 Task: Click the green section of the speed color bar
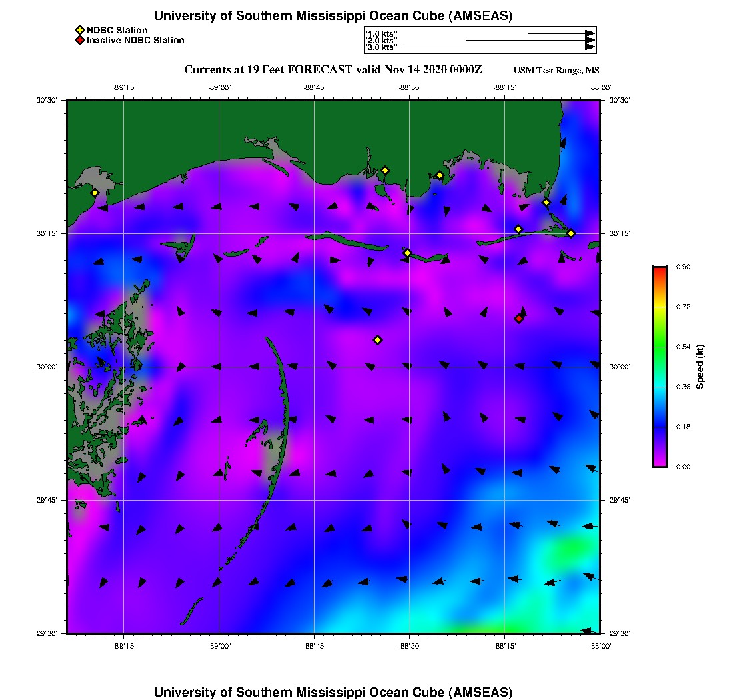pyautogui.click(x=659, y=347)
